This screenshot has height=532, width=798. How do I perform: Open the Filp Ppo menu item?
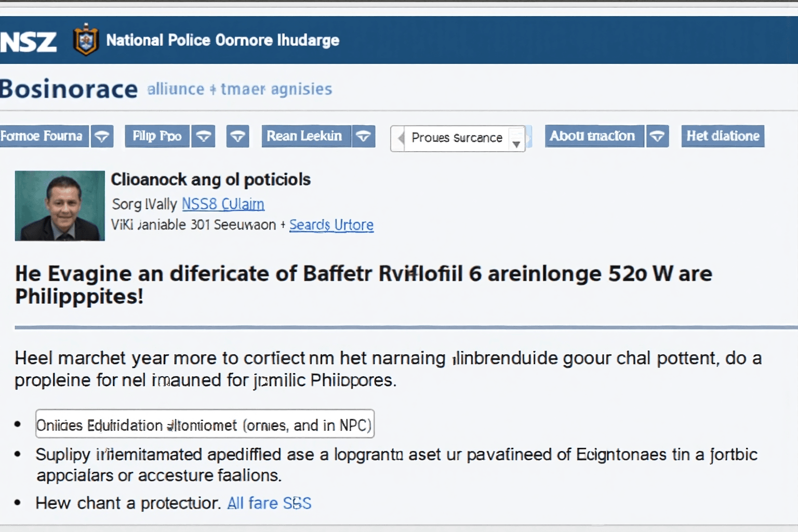pos(157,137)
